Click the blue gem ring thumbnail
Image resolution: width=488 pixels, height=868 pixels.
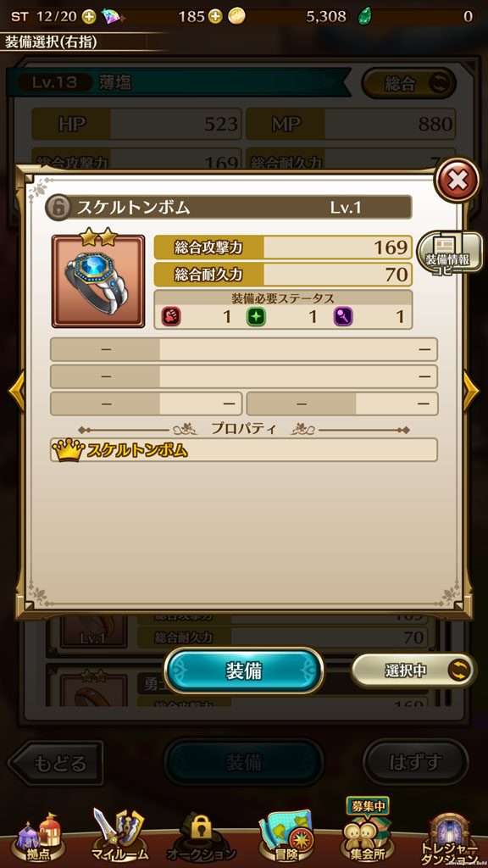pos(98,281)
